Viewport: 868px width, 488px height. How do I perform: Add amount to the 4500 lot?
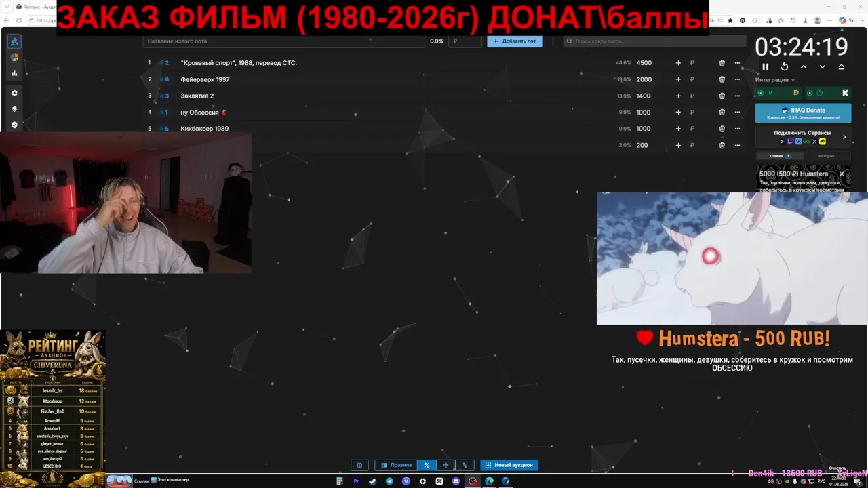point(678,63)
